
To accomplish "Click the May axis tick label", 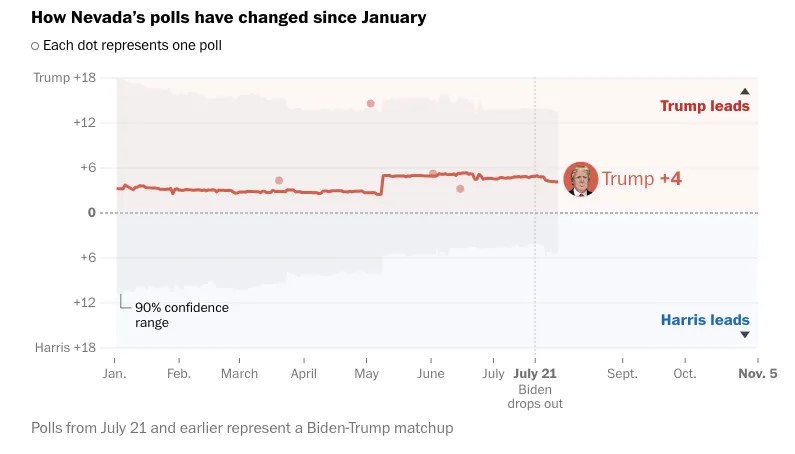I will point(367,374).
